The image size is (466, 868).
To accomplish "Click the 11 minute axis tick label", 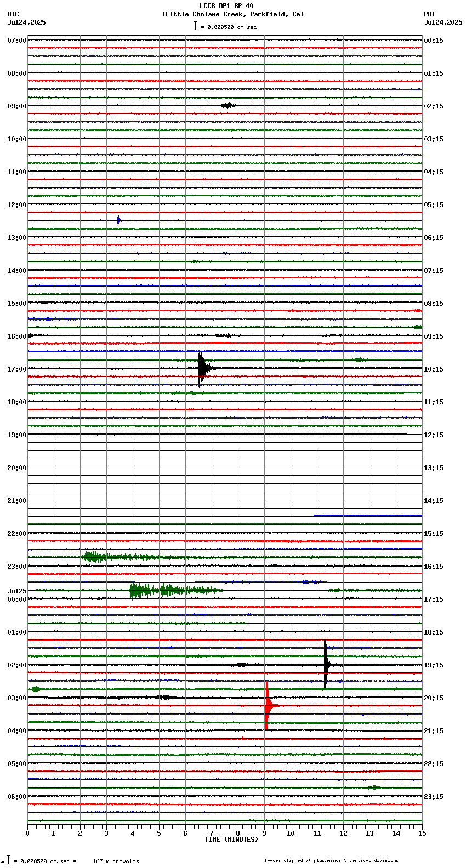I will [317, 833].
